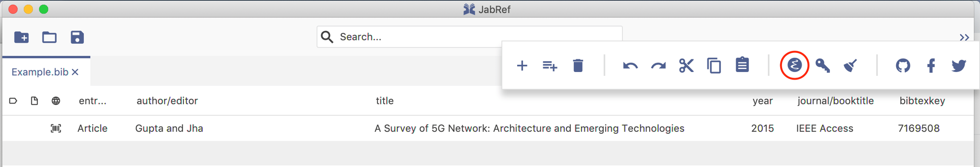Collapse the toolbar overflow double chevron
The height and width of the screenshot is (167, 980).
[x=964, y=37]
